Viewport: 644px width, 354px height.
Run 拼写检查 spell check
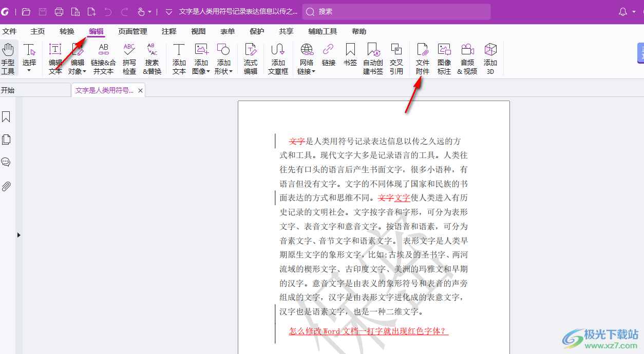coord(129,58)
